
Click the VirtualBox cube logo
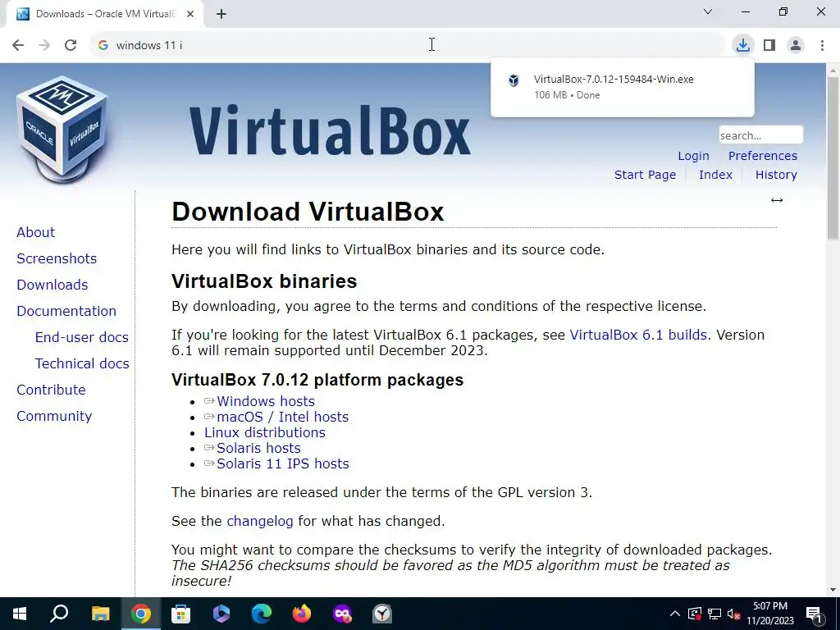62,129
